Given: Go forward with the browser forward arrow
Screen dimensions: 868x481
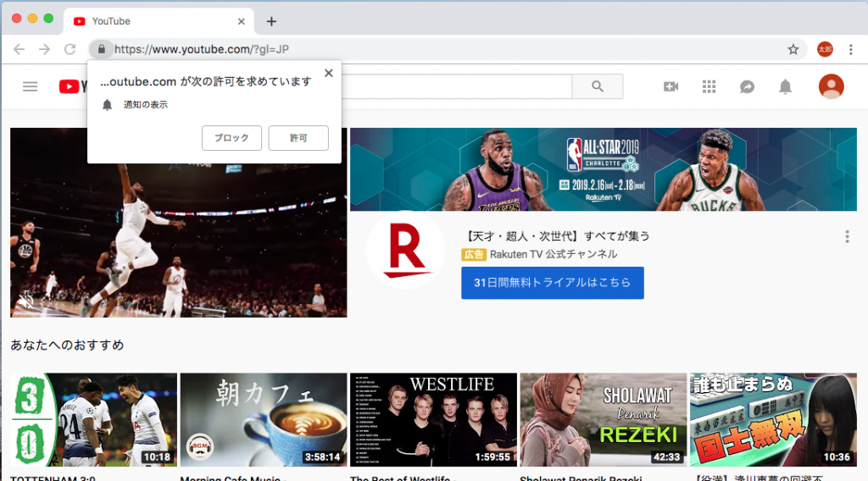Looking at the screenshot, I should (x=44, y=49).
